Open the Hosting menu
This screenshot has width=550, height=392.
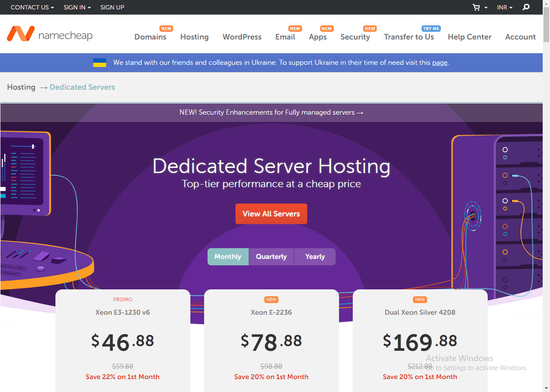pos(195,37)
